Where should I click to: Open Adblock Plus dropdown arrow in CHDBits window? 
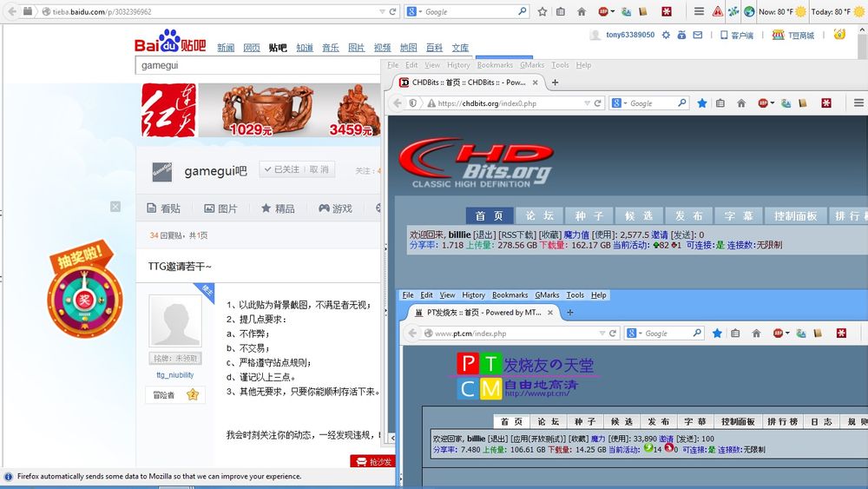pyautogui.click(x=773, y=103)
